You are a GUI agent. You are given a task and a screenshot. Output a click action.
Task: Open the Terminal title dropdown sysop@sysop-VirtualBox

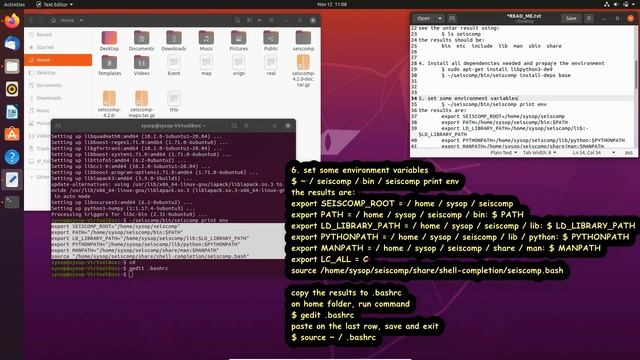coord(173,126)
